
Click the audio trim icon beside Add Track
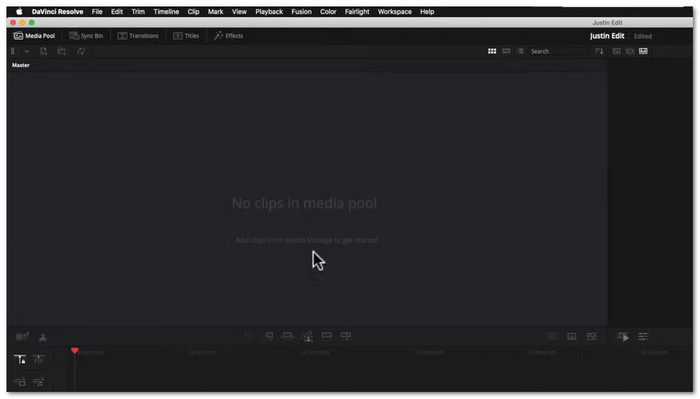click(x=39, y=382)
